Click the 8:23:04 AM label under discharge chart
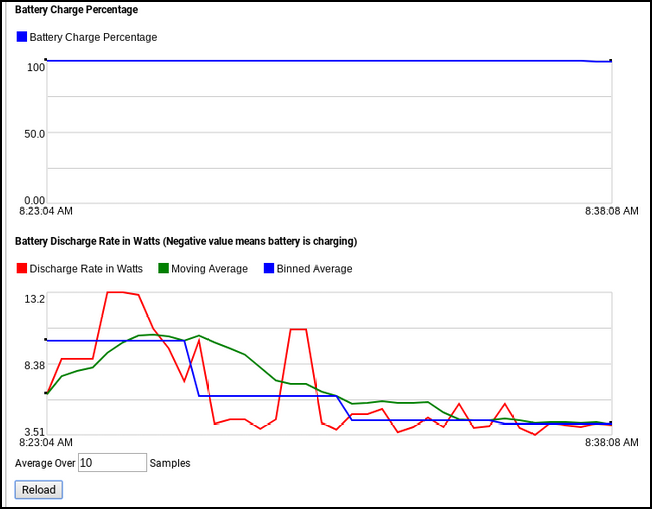Image resolution: width=652 pixels, height=509 pixels. click(x=46, y=442)
